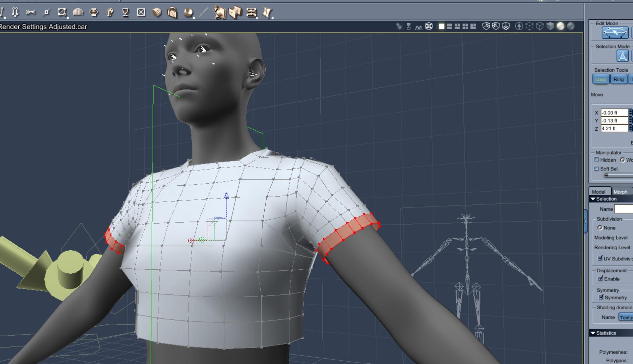Screen dimensions: 633x364
Task: Check the Hidden manipulator checkbox
Action: pos(597,160)
